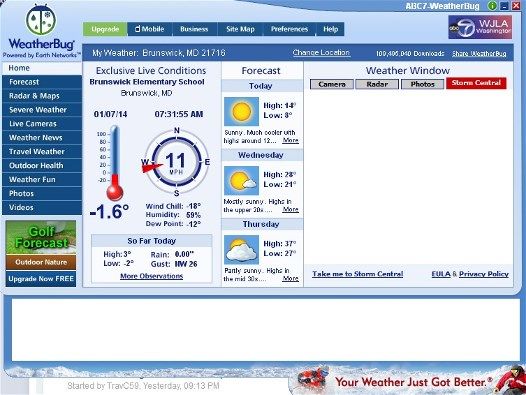Select Home in the sidebar

42,68
